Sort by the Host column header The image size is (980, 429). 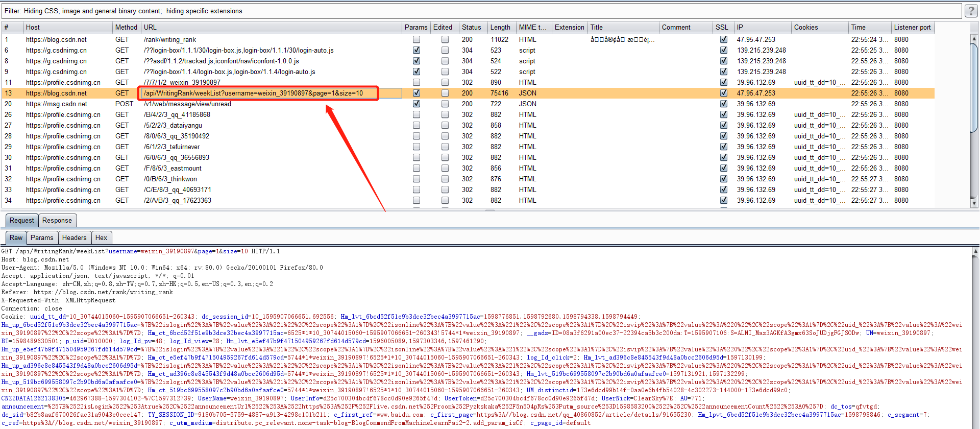pos(67,27)
